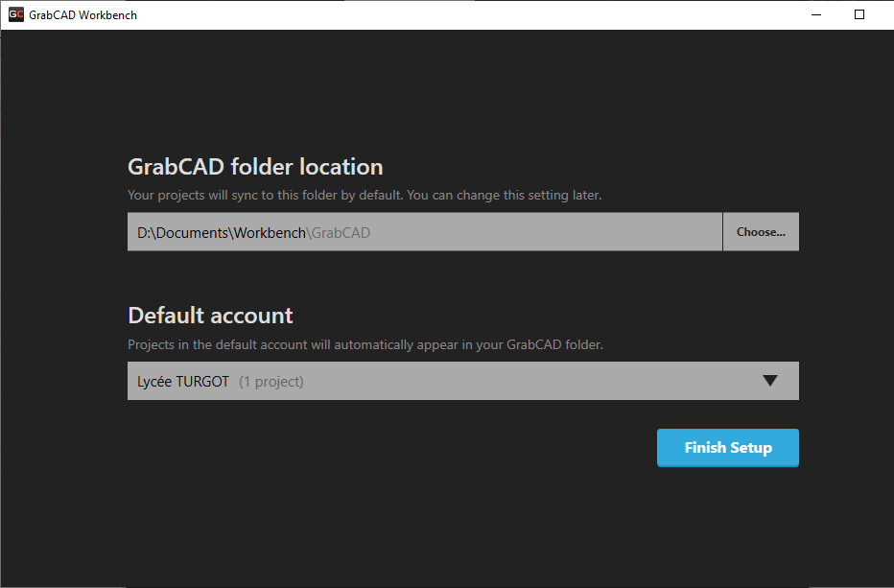Click the Finish Setup button
This screenshot has width=894, height=588.
point(727,448)
